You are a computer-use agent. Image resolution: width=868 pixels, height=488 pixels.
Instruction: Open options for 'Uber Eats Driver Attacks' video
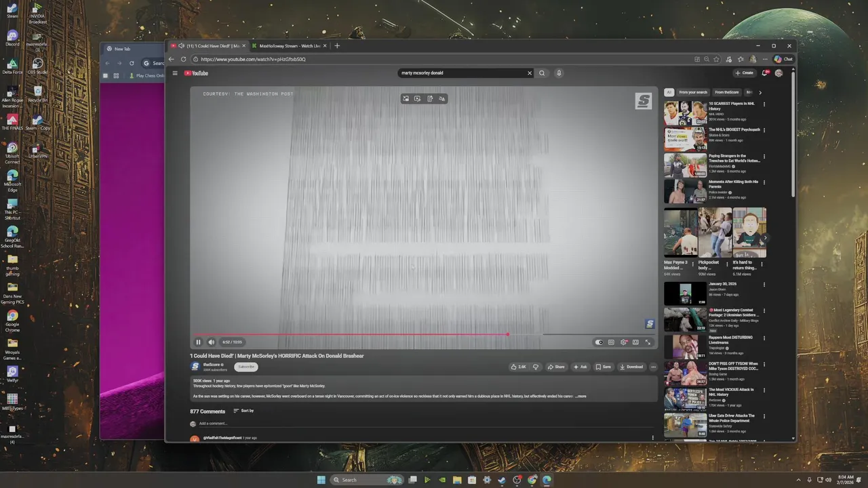pos(764,417)
